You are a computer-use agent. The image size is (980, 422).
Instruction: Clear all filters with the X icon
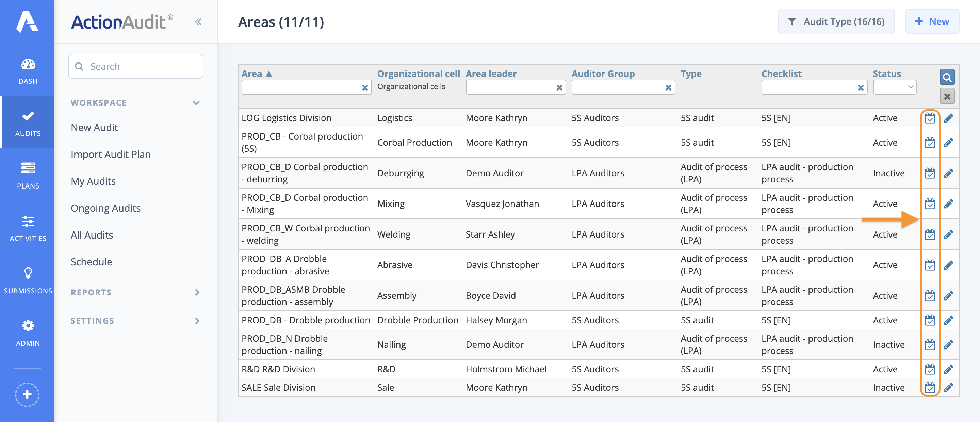[947, 96]
